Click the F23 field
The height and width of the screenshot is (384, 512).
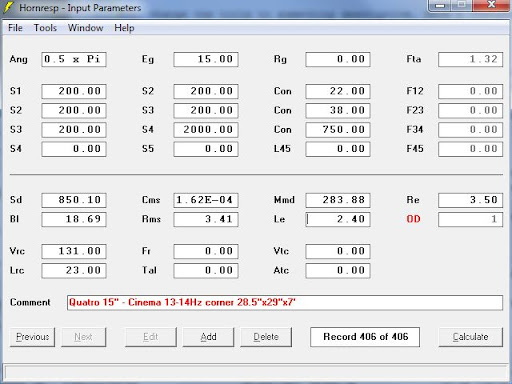click(x=470, y=110)
